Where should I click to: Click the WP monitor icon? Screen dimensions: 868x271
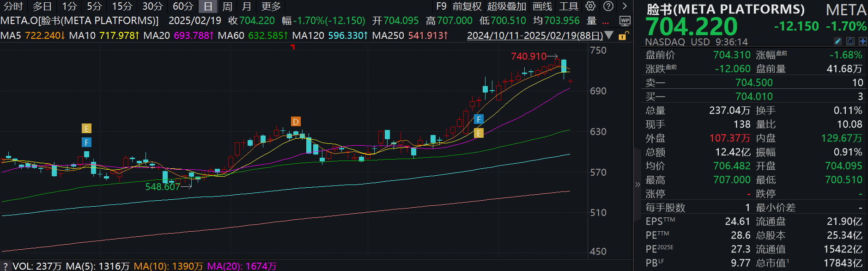625,21
